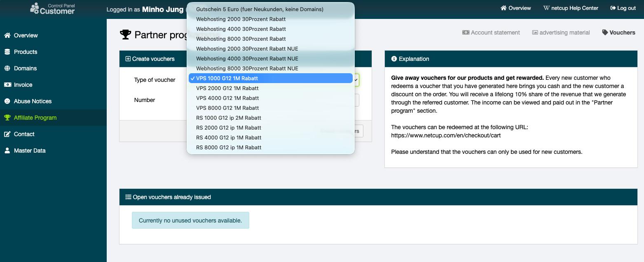Screen dimensions: 644x262
Task: Select the Vouchers tab
Action: click(x=619, y=32)
